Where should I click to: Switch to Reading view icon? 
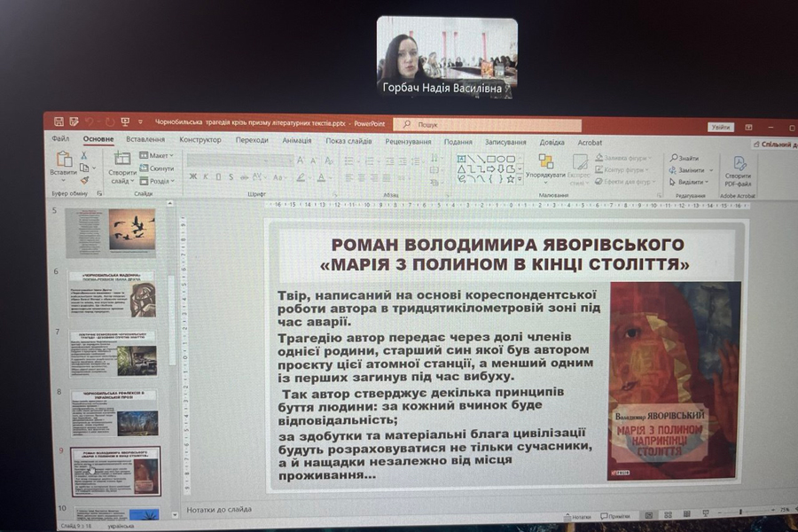pos(686,514)
